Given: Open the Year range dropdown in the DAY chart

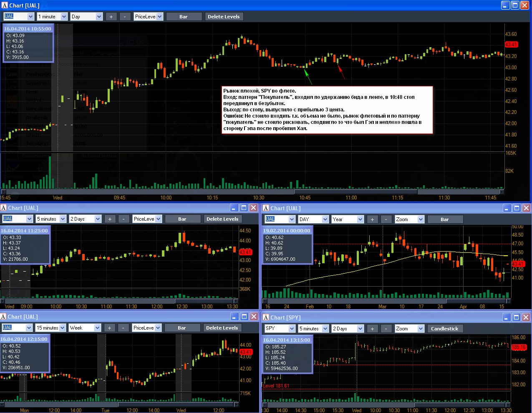Looking at the screenshot, I should (x=348, y=219).
